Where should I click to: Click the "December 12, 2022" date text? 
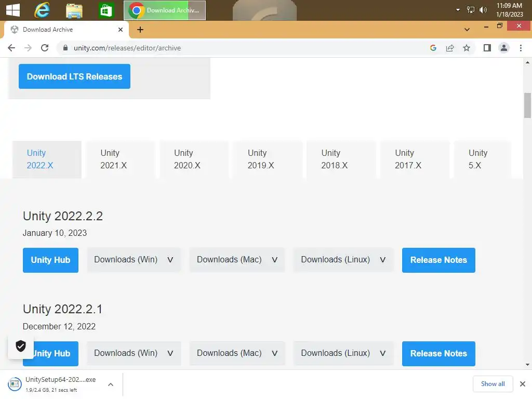[x=59, y=326]
